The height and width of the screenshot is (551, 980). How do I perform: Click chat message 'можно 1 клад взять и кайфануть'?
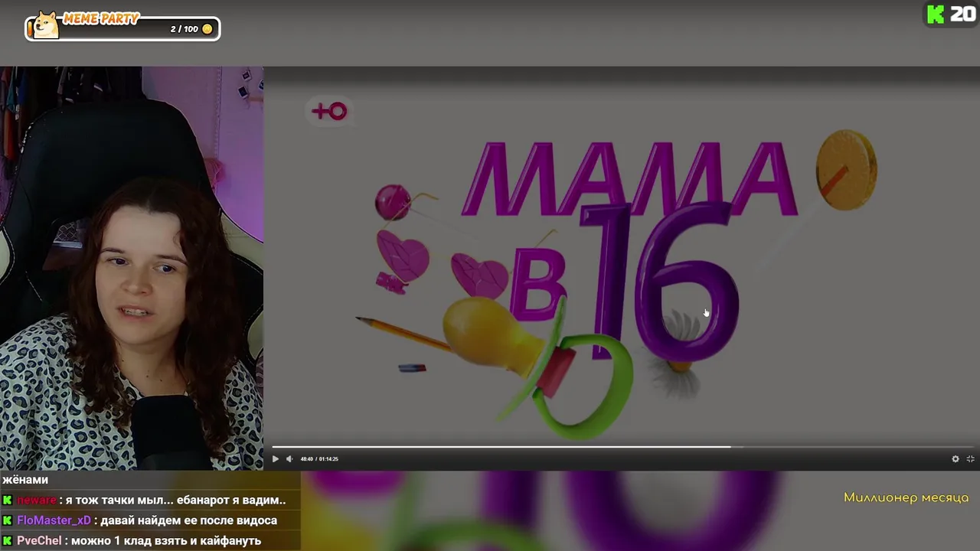point(166,540)
